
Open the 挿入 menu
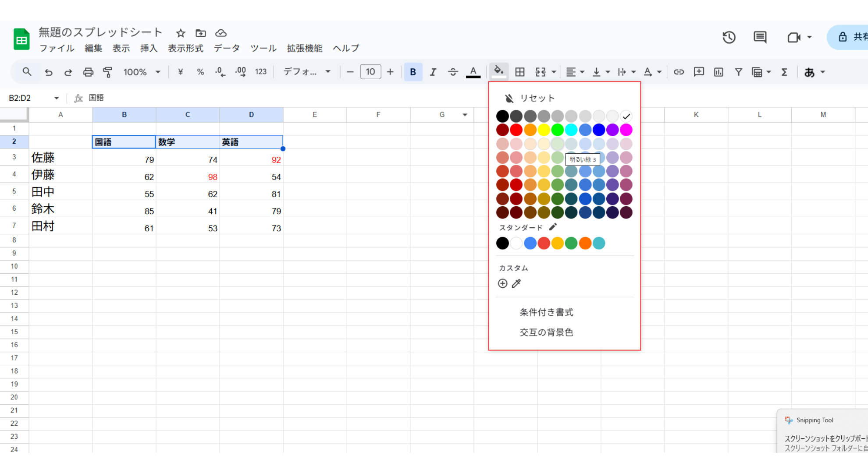click(x=149, y=48)
